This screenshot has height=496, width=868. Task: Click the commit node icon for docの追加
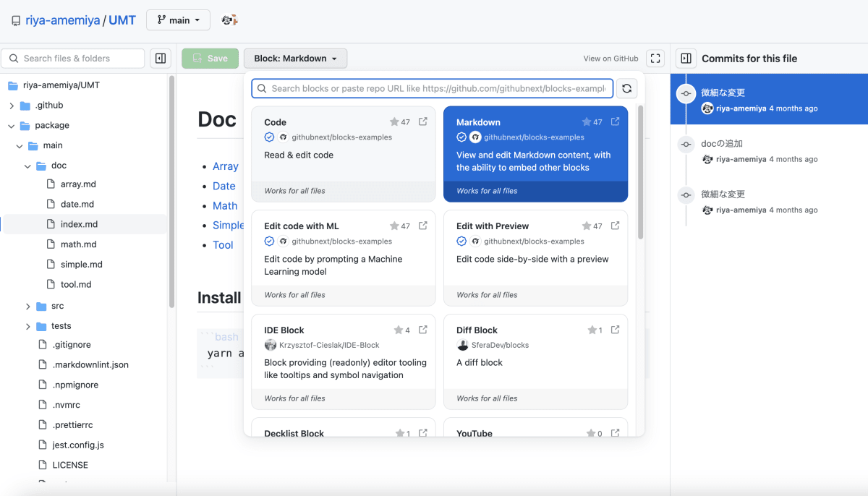coord(686,145)
